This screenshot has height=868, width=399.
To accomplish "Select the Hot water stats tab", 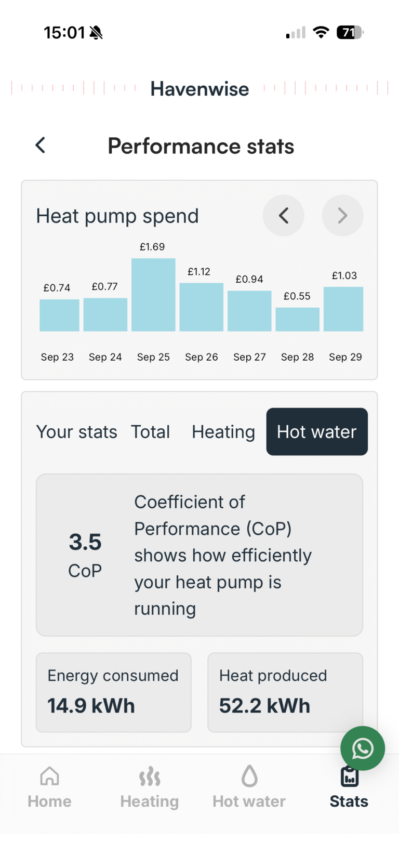I will tap(317, 432).
